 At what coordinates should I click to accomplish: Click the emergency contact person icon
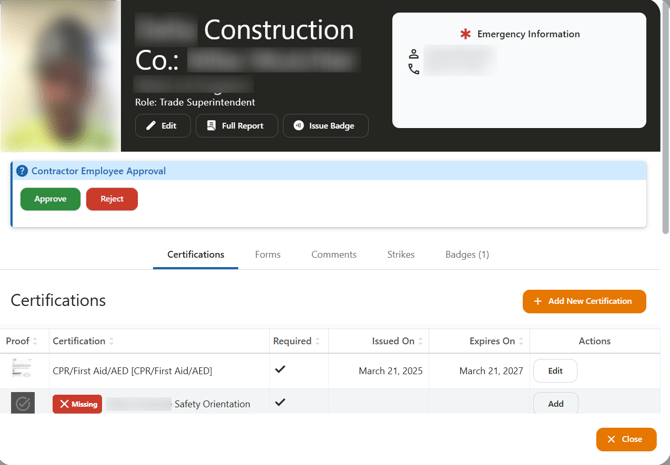(414, 54)
